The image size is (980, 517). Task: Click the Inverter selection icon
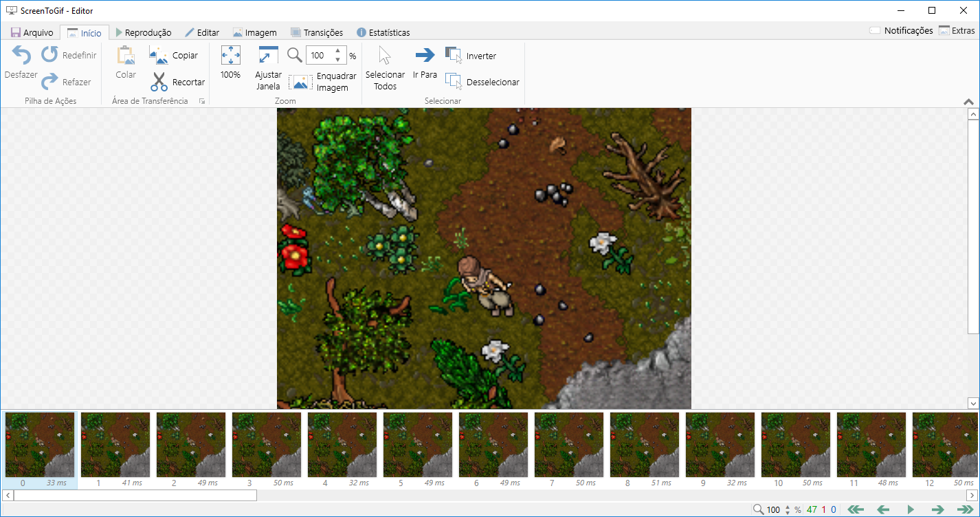coord(454,56)
